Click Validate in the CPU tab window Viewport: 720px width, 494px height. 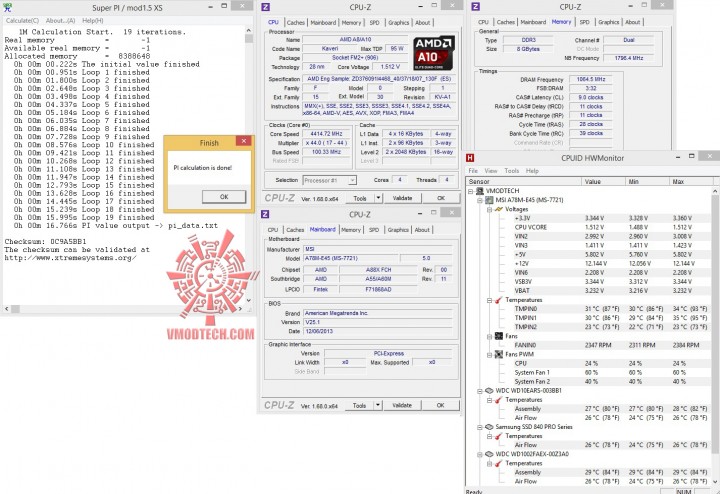click(402, 198)
